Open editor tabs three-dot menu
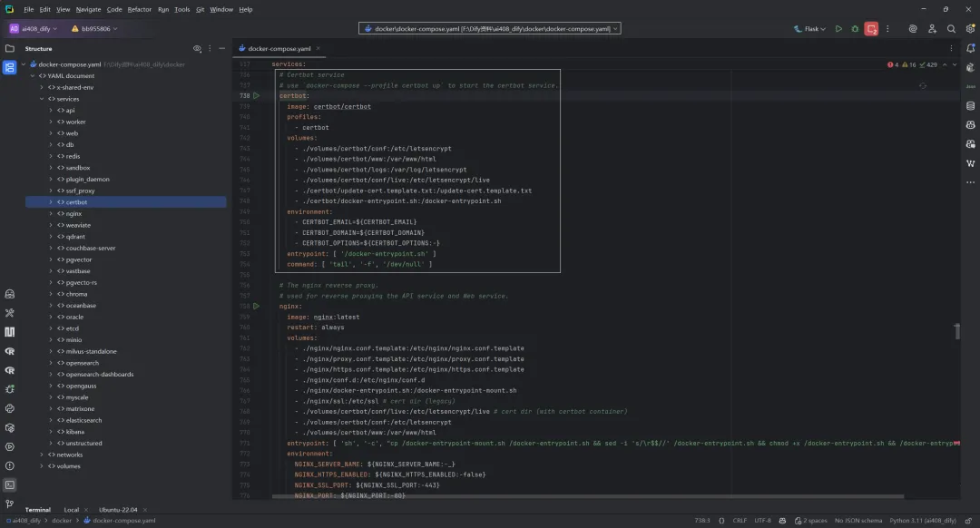980x528 pixels. coord(951,48)
